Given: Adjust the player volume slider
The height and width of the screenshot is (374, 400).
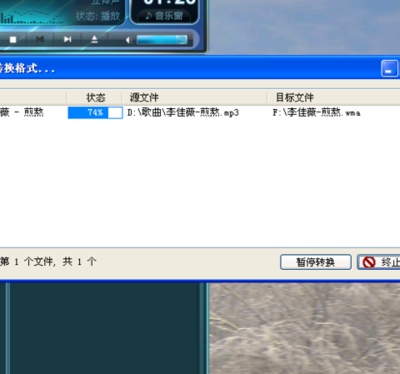Looking at the screenshot, I should click(x=162, y=40).
